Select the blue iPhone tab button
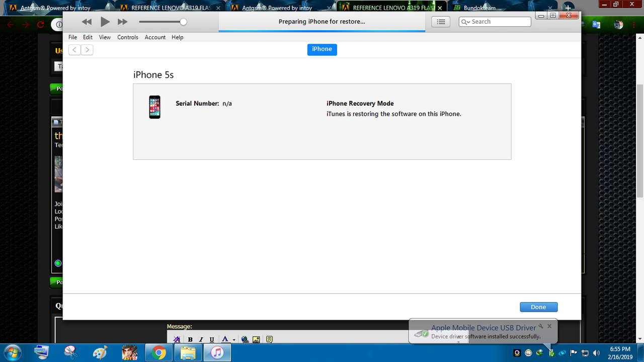Image resolution: width=644 pixels, height=362 pixels. pyautogui.click(x=322, y=49)
